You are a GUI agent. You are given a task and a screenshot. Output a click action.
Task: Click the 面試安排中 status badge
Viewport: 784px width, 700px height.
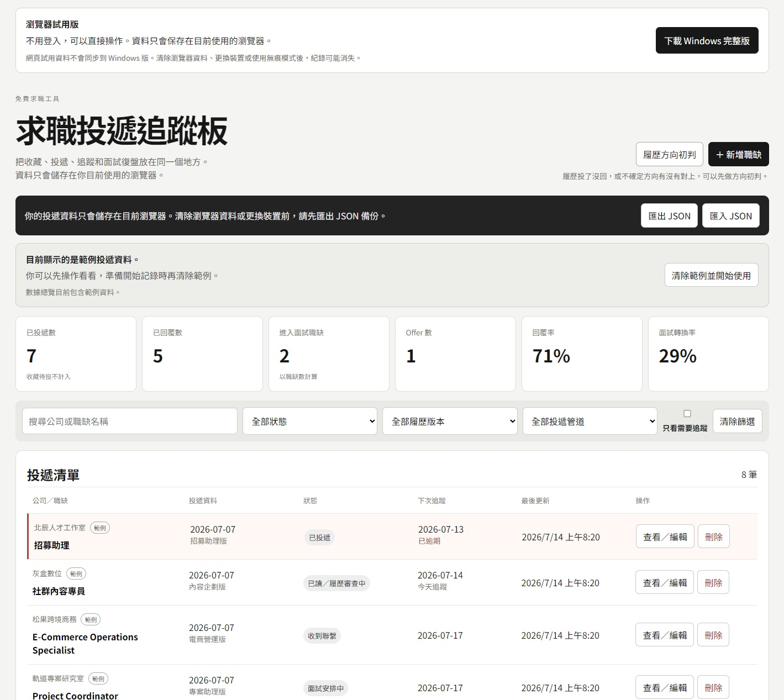tap(325, 688)
